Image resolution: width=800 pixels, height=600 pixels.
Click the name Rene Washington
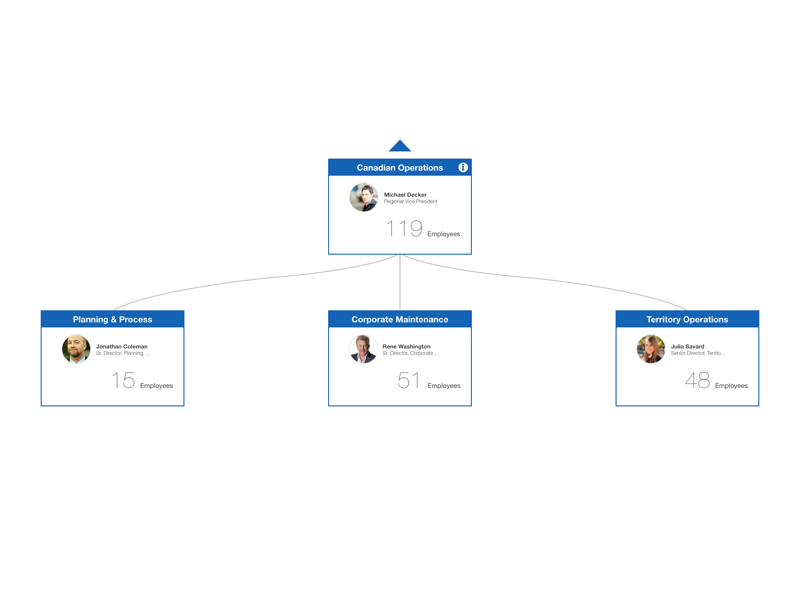pos(406,346)
